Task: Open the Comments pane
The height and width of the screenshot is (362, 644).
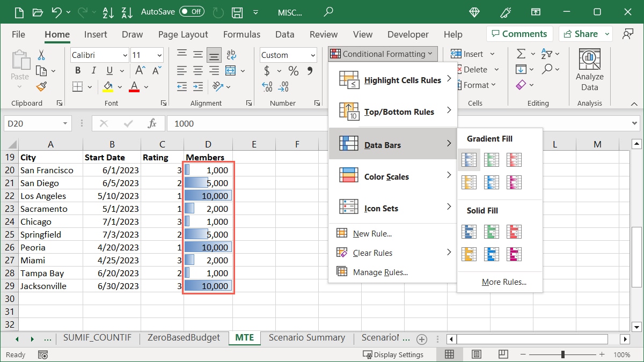Action: tap(519, 33)
